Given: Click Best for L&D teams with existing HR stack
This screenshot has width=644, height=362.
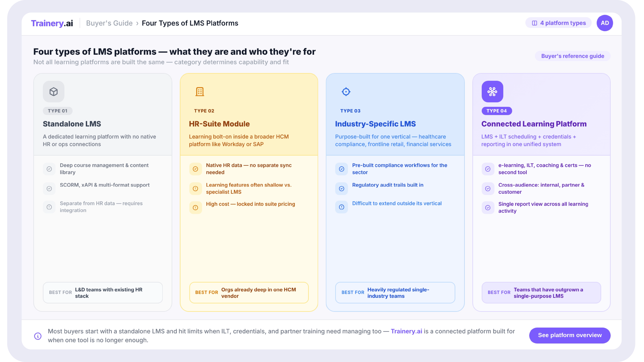Looking at the screenshot, I should pos(103,292).
